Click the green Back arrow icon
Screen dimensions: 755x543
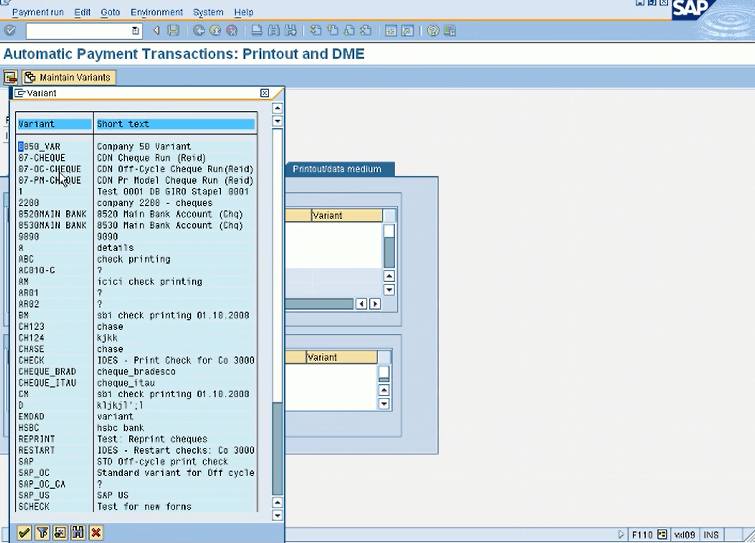198,31
